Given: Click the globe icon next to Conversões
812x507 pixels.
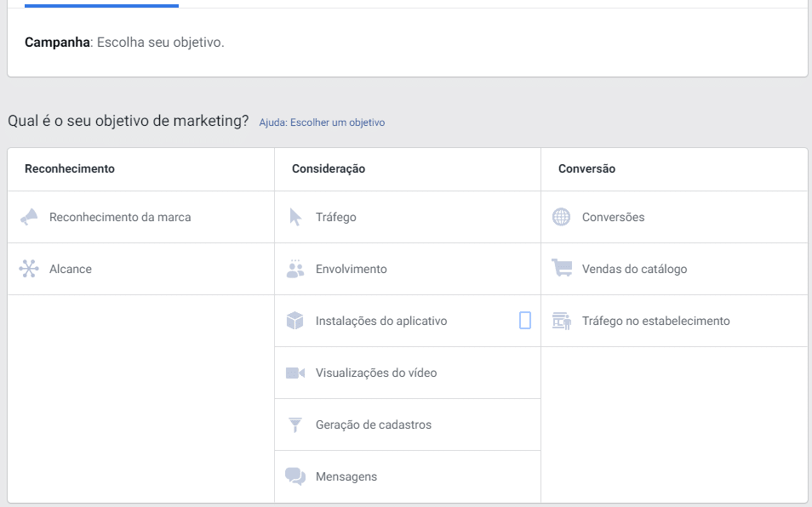Looking at the screenshot, I should [x=562, y=217].
